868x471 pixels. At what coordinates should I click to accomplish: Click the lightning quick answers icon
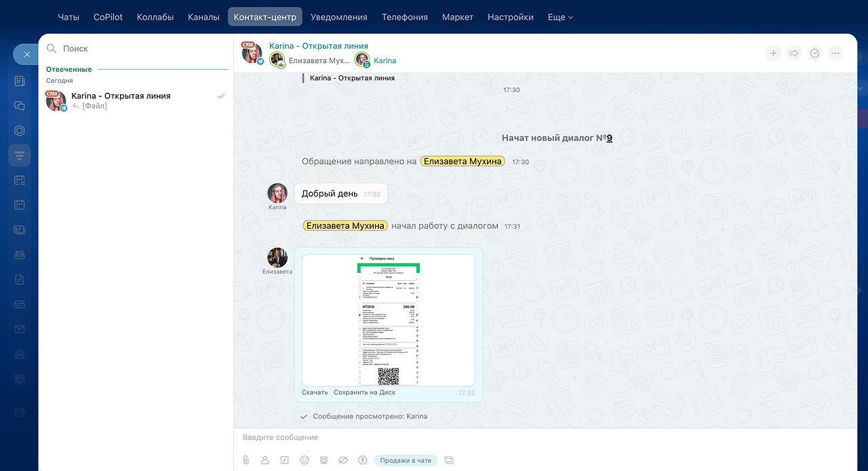coord(363,460)
